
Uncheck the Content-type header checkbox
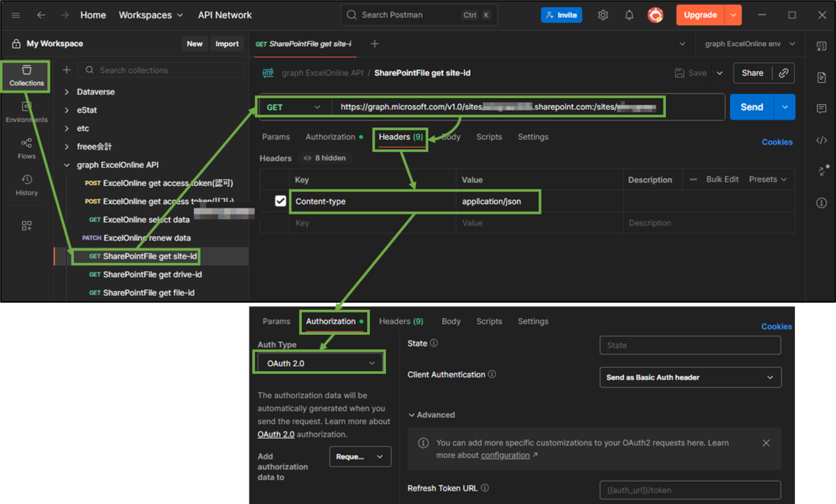280,201
